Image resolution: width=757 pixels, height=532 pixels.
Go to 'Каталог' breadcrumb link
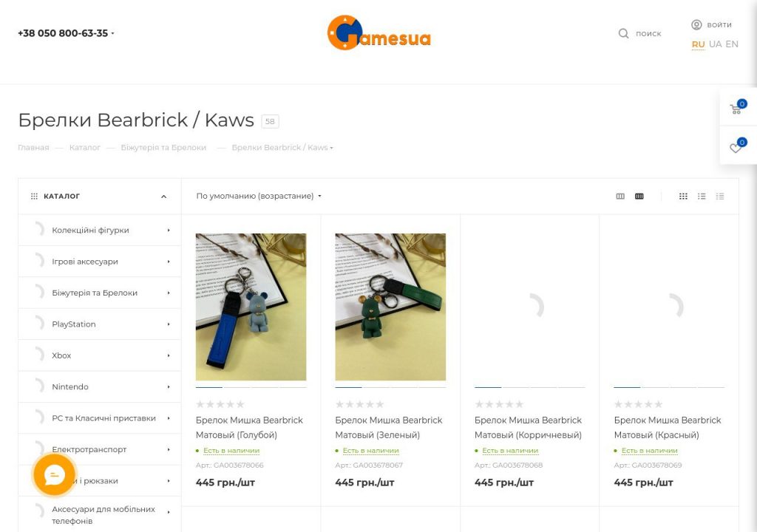point(84,147)
